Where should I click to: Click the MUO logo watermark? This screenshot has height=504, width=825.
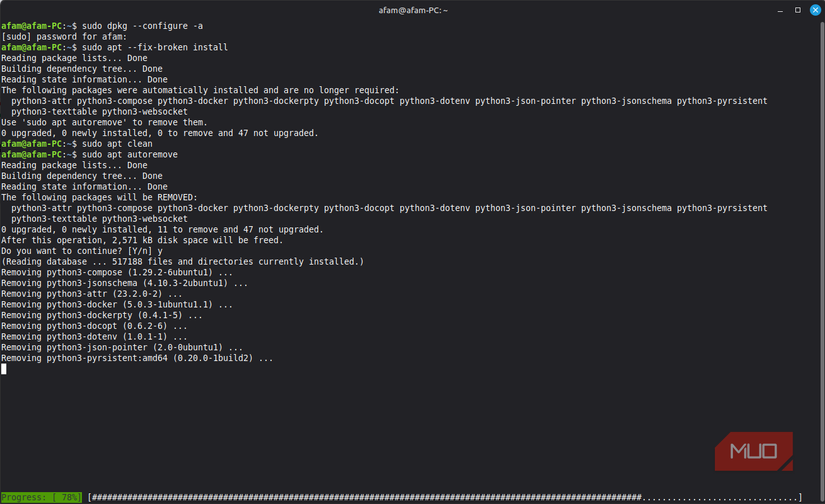point(753,451)
